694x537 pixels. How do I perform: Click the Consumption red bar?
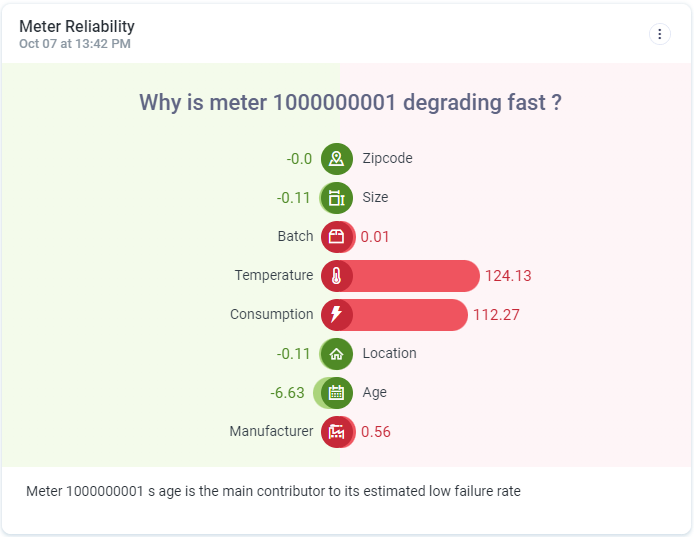point(410,315)
